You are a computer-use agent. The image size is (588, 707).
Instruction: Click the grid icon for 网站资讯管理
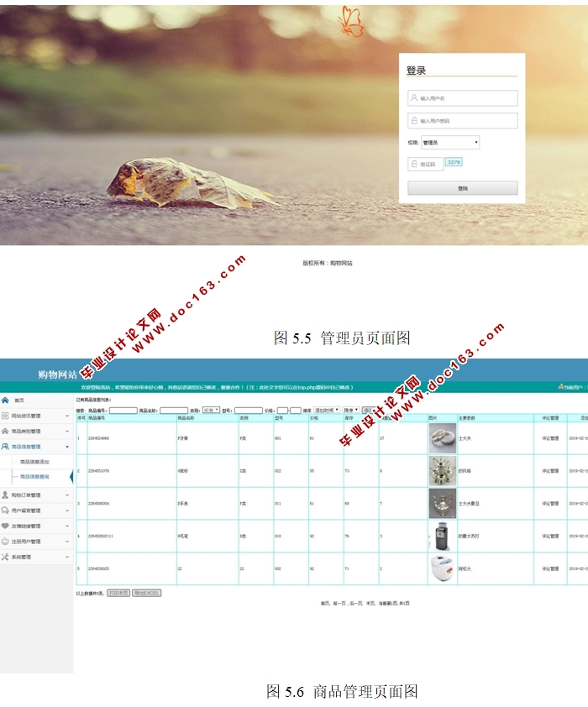tap(5, 416)
